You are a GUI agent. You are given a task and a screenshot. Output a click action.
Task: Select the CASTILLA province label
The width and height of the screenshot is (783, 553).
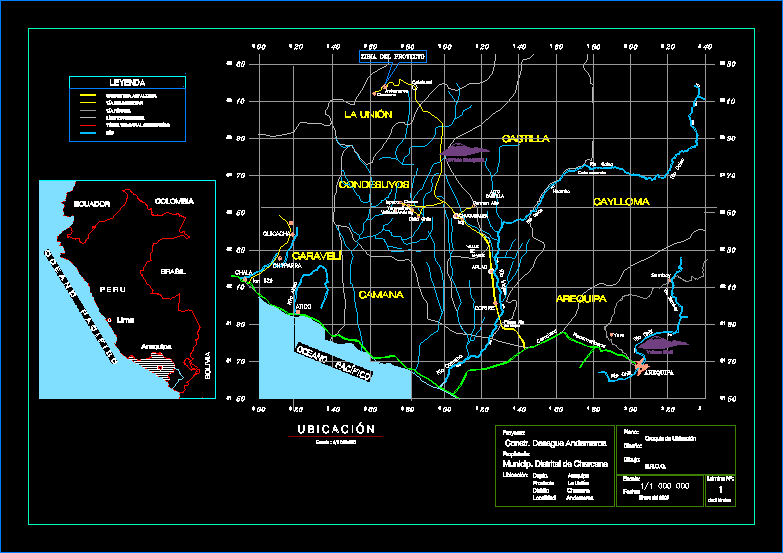pos(525,139)
